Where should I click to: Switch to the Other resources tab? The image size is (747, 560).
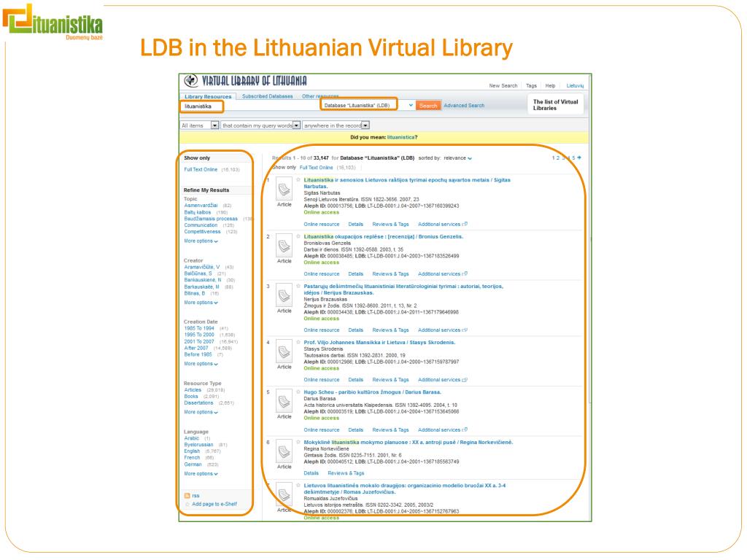320,97
